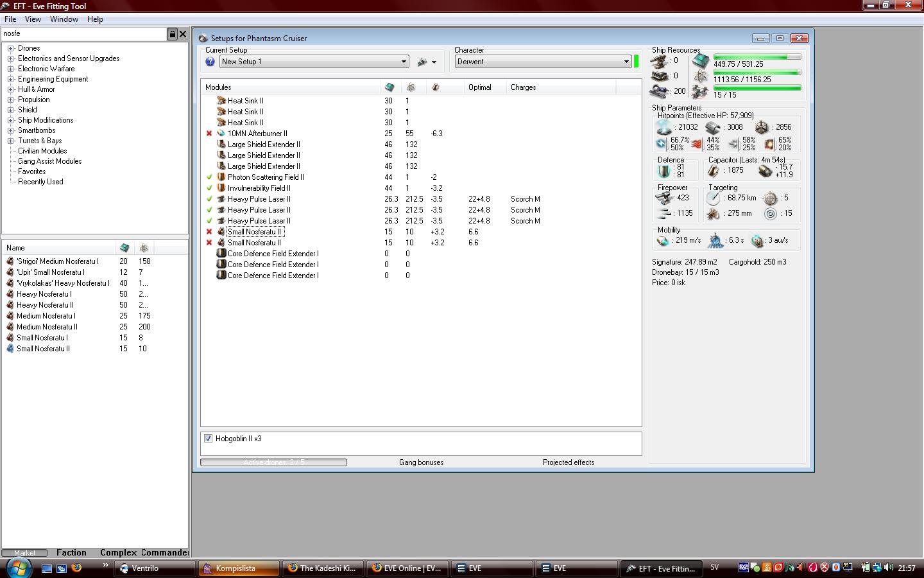Click the launcher hardpoints icon in Ship Resources
The width and height of the screenshot is (924, 578).
[x=659, y=76]
